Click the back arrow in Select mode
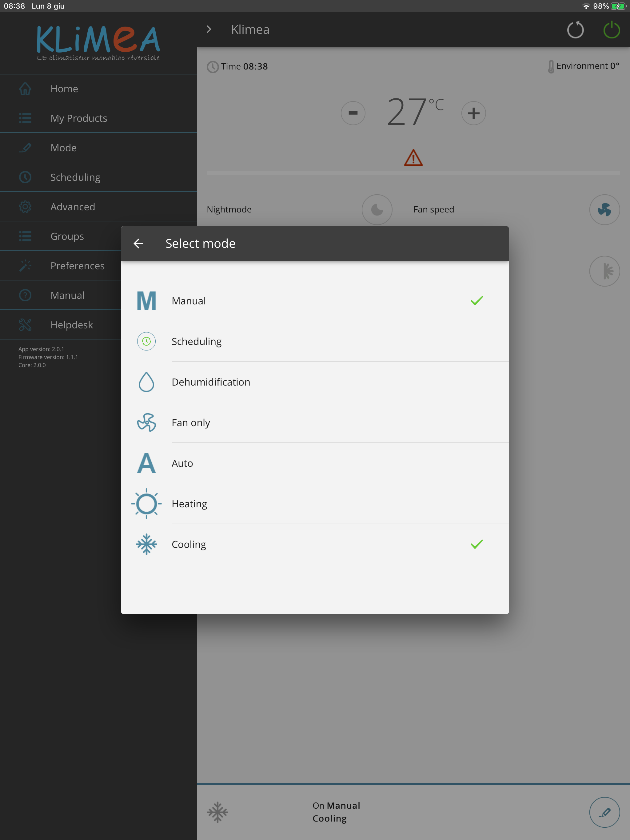Viewport: 630px width, 840px height. coord(139,244)
